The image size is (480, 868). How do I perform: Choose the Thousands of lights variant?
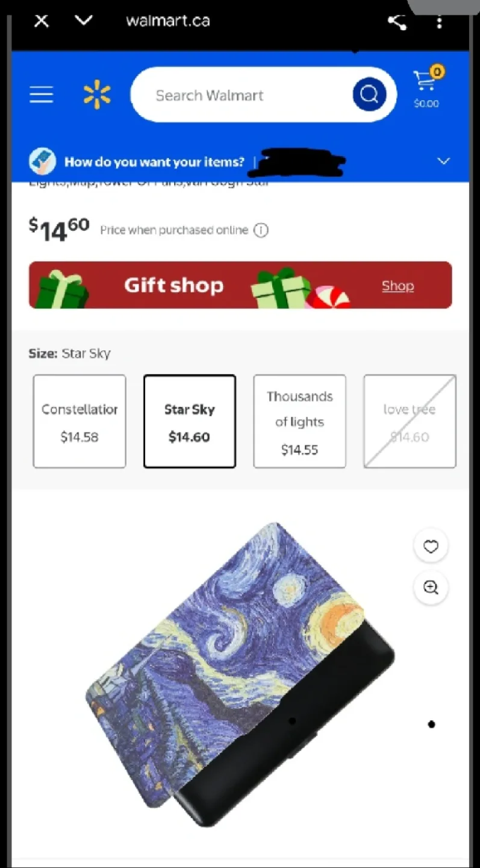point(300,421)
